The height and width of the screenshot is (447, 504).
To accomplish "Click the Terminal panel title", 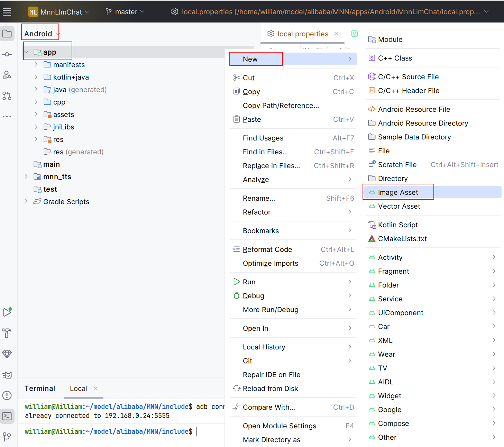I will (39, 388).
